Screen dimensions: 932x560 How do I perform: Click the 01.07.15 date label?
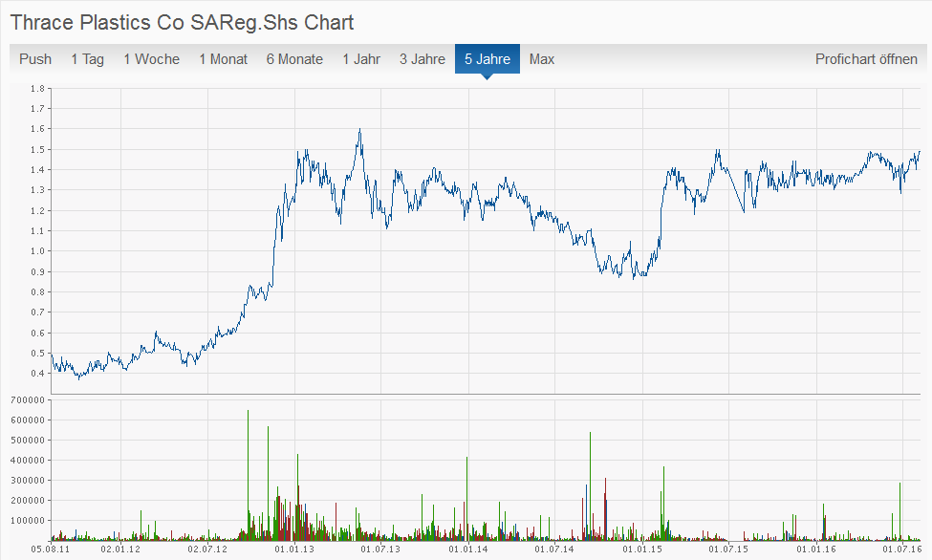coord(728,549)
